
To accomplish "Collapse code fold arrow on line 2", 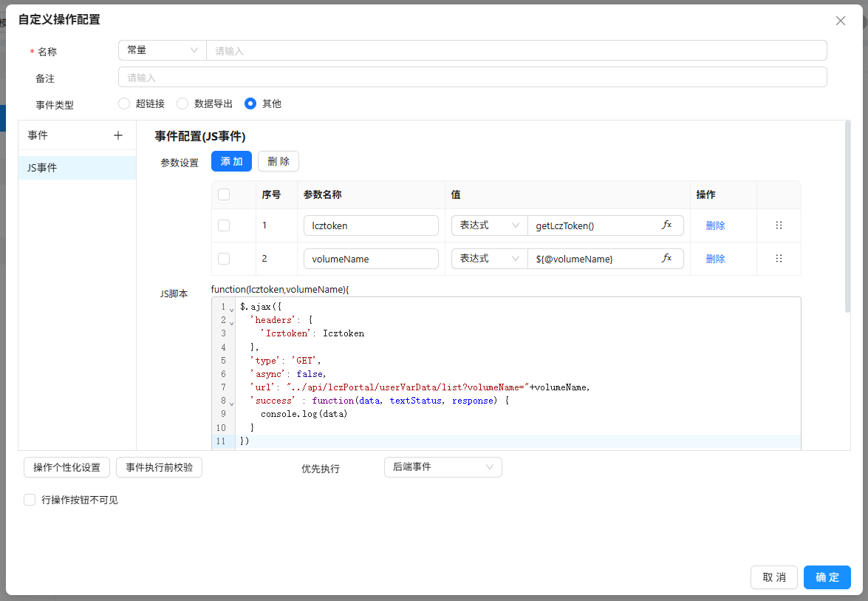I will click(231, 322).
